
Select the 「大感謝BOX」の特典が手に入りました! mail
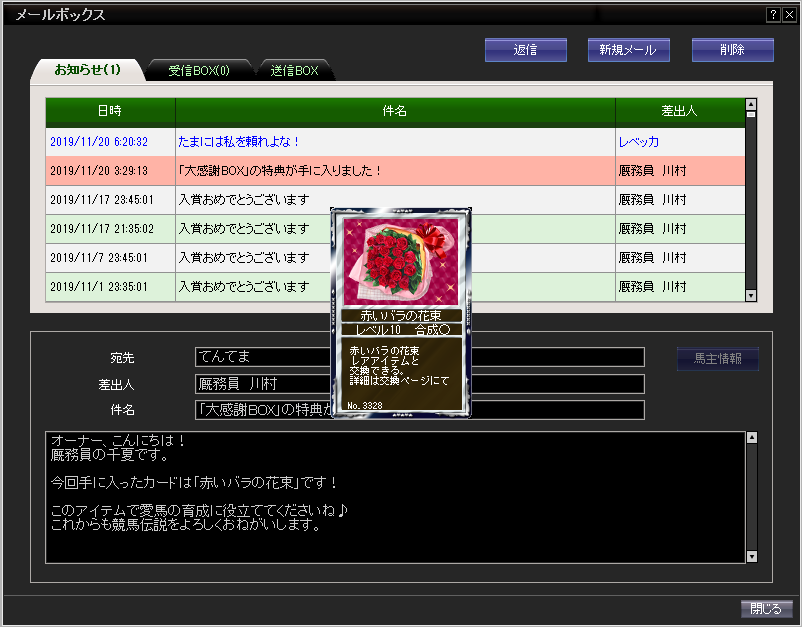click(x=395, y=171)
